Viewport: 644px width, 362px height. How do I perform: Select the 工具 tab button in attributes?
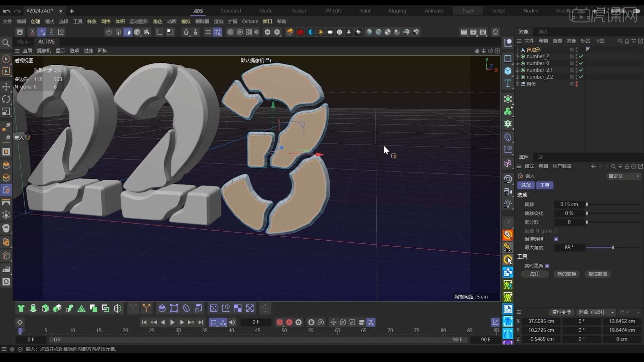click(x=544, y=185)
